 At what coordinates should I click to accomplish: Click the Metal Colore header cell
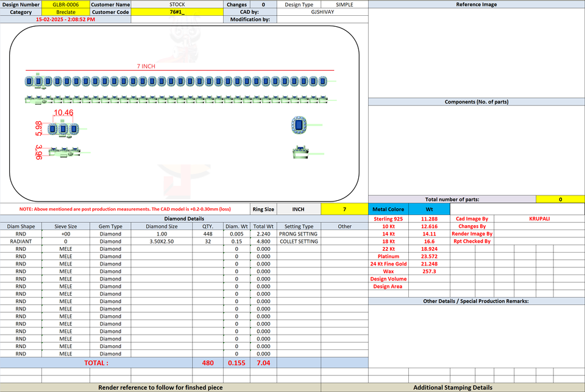(388, 209)
